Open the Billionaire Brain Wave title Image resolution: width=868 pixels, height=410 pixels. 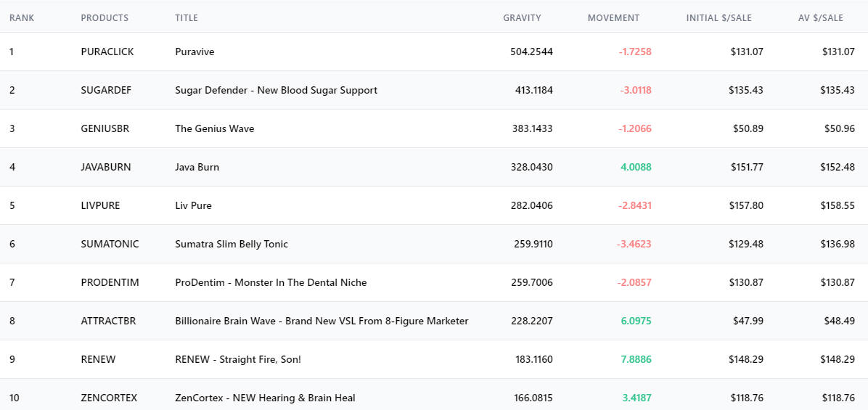[x=322, y=321]
